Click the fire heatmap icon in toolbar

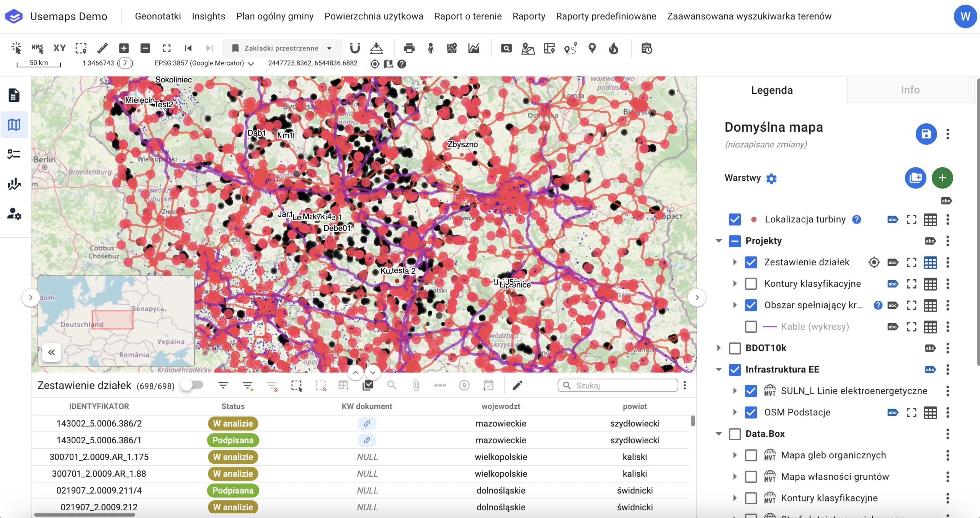614,48
